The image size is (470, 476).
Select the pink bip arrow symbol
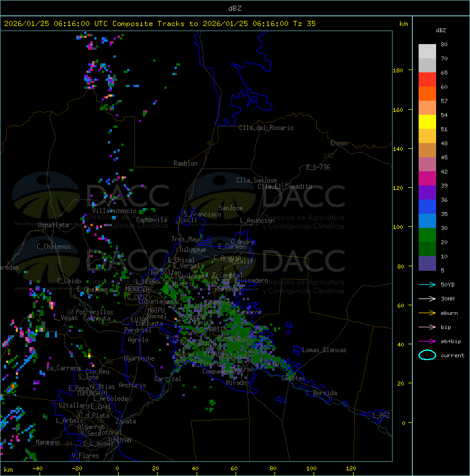pyautogui.click(x=427, y=327)
